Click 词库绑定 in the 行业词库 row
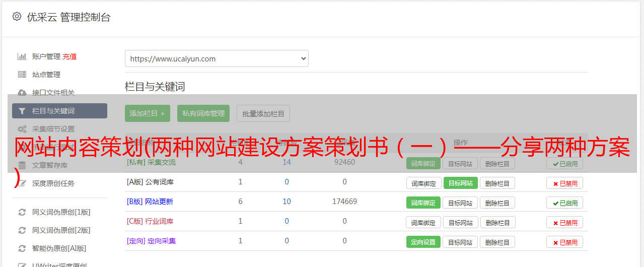Viewport: 644px width, 267px height. point(423,223)
